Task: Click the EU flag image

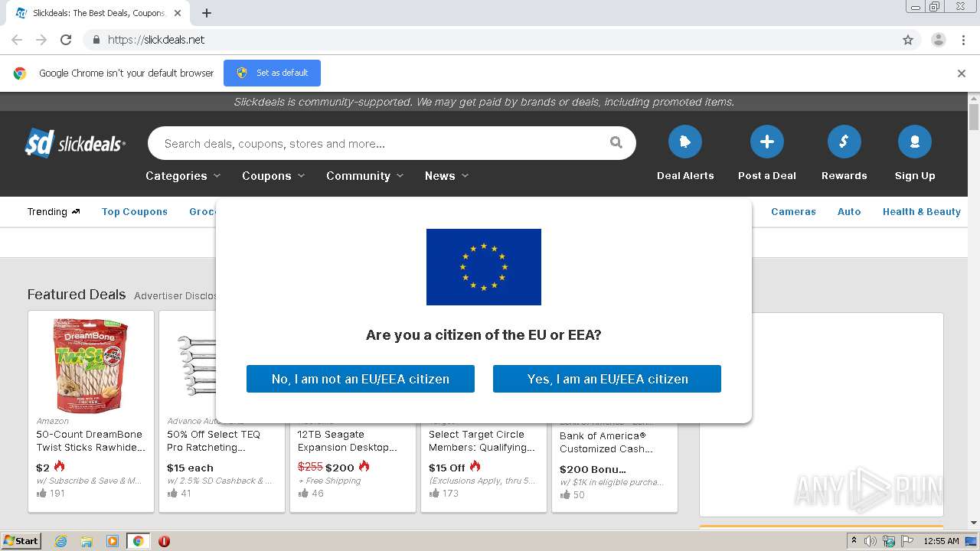Action: pos(484,267)
